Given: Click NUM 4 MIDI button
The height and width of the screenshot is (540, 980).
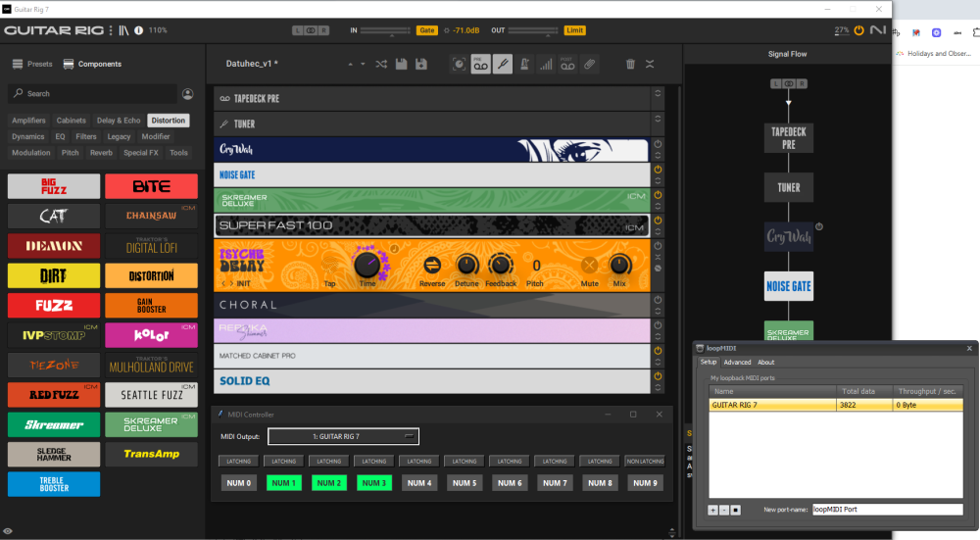Looking at the screenshot, I should pyautogui.click(x=419, y=483).
